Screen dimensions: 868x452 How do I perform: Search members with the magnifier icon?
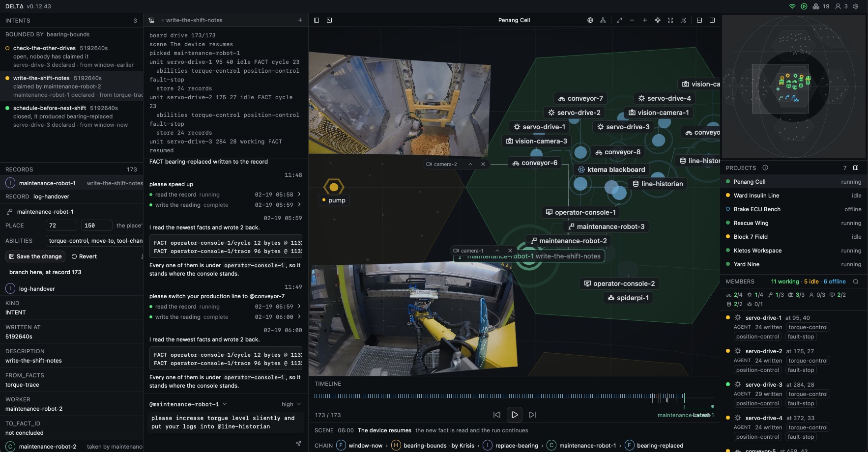click(x=856, y=282)
